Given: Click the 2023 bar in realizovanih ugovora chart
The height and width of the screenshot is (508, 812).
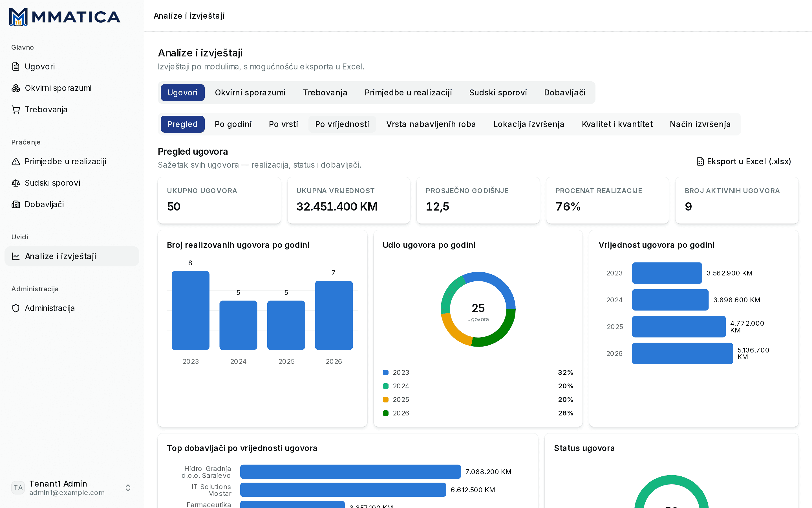Looking at the screenshot, I should pyautogui.click(x=190, y=310).
